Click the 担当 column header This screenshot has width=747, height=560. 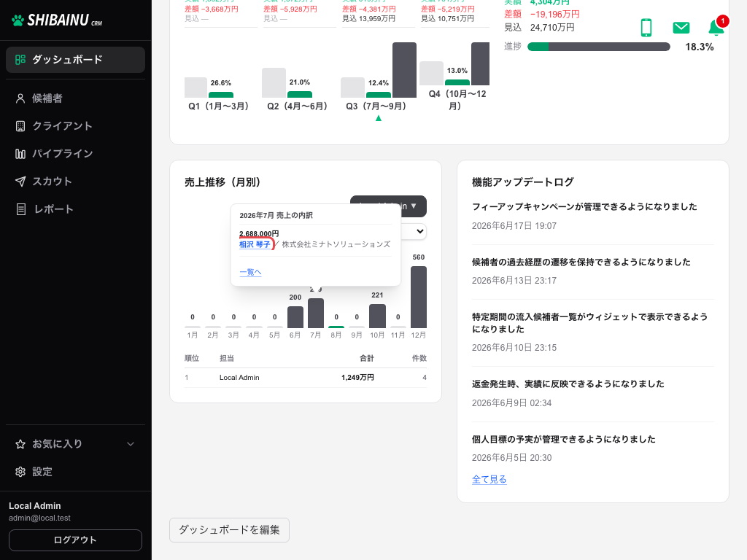(227, 358)
